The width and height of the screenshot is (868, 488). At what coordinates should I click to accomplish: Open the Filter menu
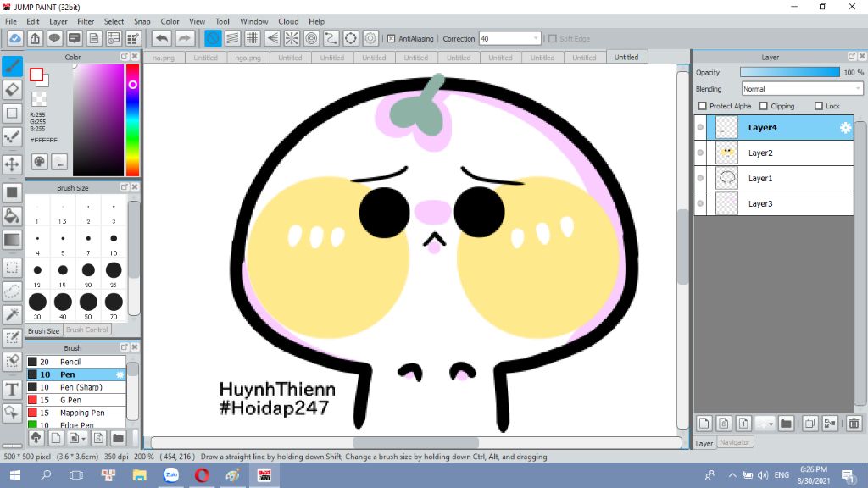[x=86, y=21]
